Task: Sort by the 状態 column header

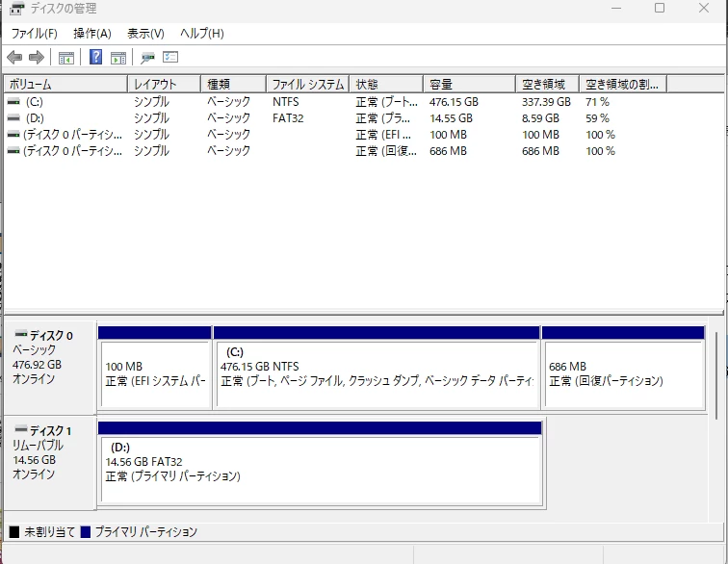Action: (x=386, y=84)
